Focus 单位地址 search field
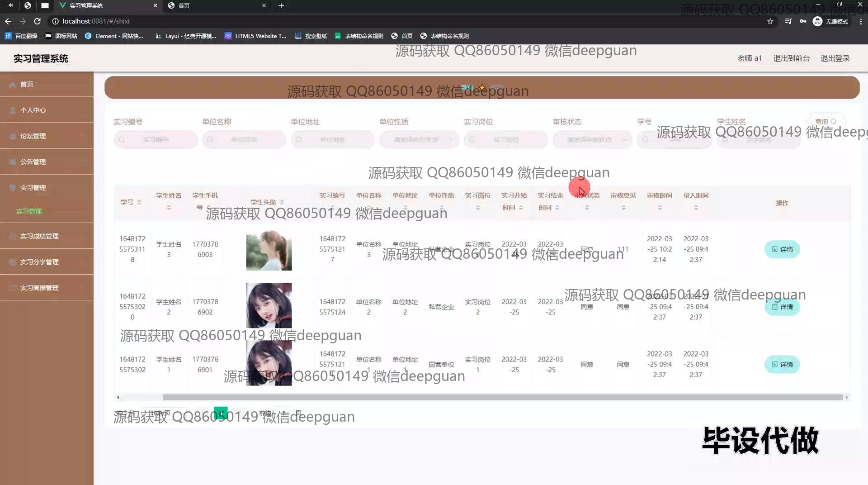This screenshot has width=868, height=485. click(x=333, y=139)
